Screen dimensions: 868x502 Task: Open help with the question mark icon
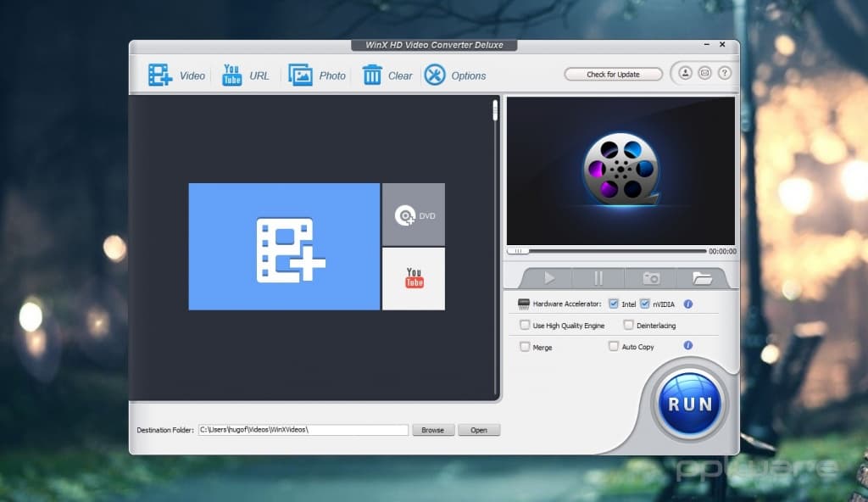[725, 73]
